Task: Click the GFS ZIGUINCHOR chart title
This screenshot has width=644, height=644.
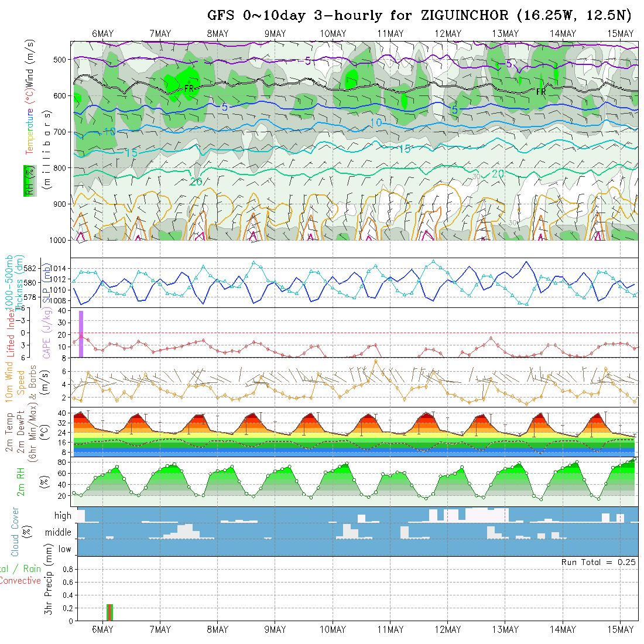Action: 419,16
